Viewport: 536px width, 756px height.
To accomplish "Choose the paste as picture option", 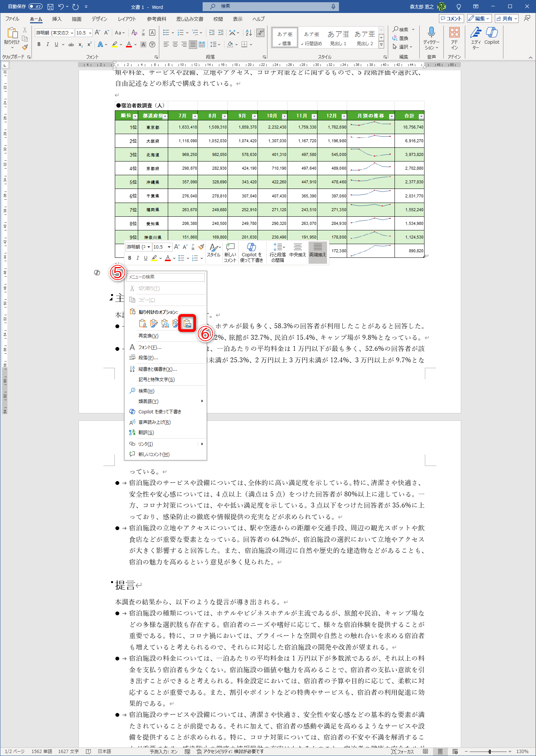I will click(x=187, y=323).
